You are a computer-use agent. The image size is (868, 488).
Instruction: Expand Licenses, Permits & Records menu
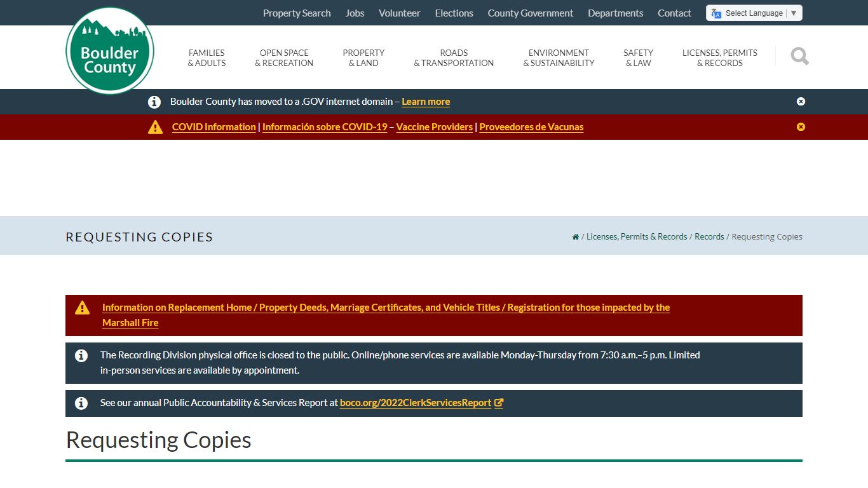click(720, 58)
